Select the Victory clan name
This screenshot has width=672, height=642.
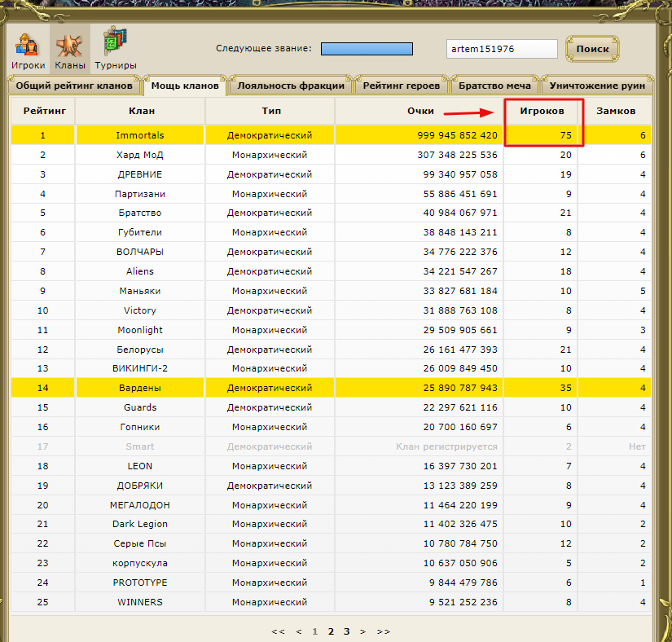click(140, 310)
